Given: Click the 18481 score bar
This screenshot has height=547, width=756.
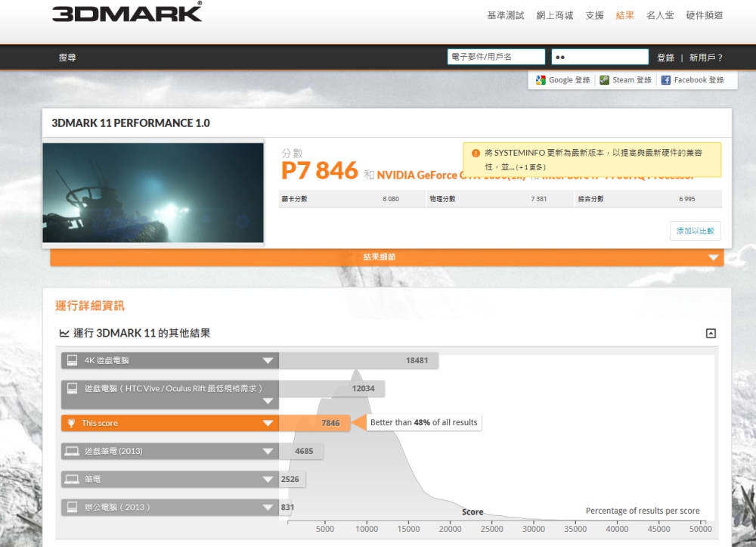Looking at the screenshot, I should point(358,360).
